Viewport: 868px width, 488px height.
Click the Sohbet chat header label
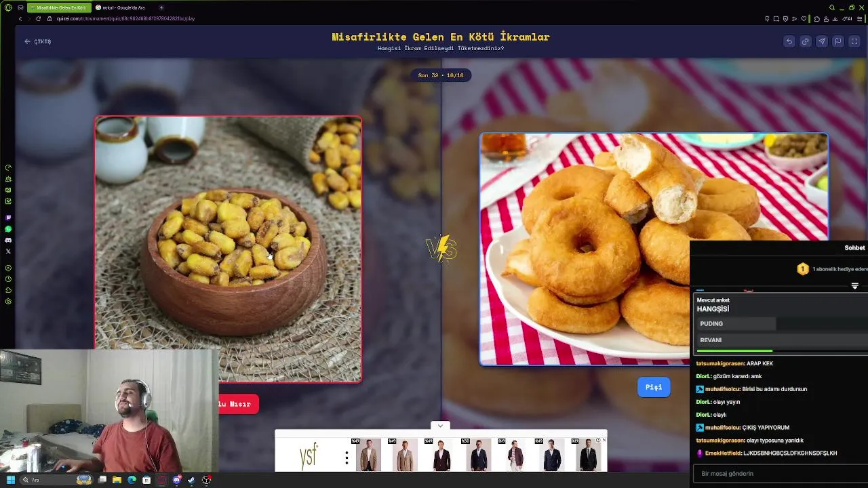(854, 248)
